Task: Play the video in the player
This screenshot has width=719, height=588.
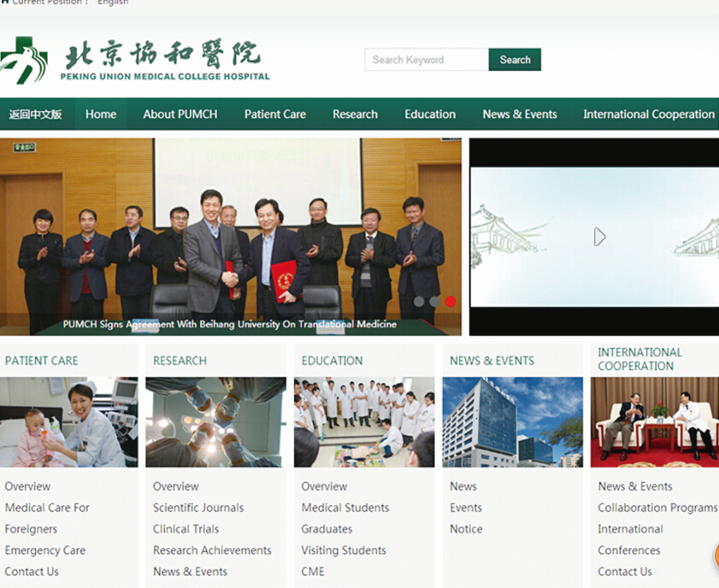Action: [599, 237]
